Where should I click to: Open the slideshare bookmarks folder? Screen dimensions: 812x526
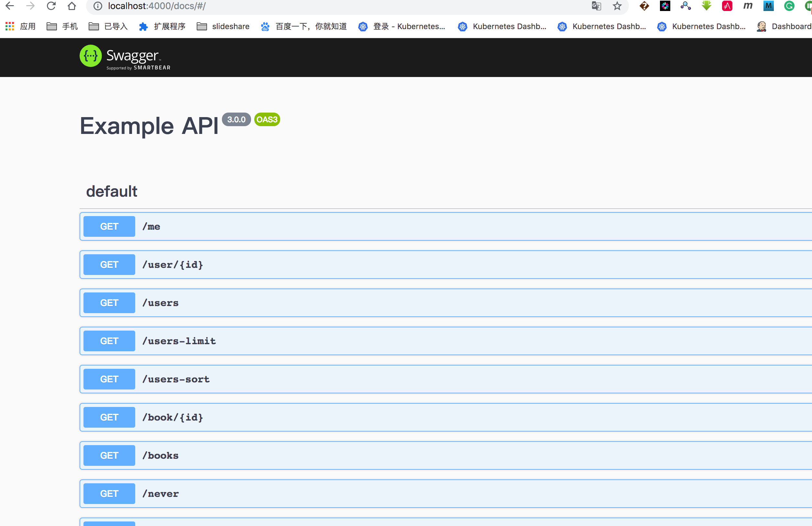[223, 26]
